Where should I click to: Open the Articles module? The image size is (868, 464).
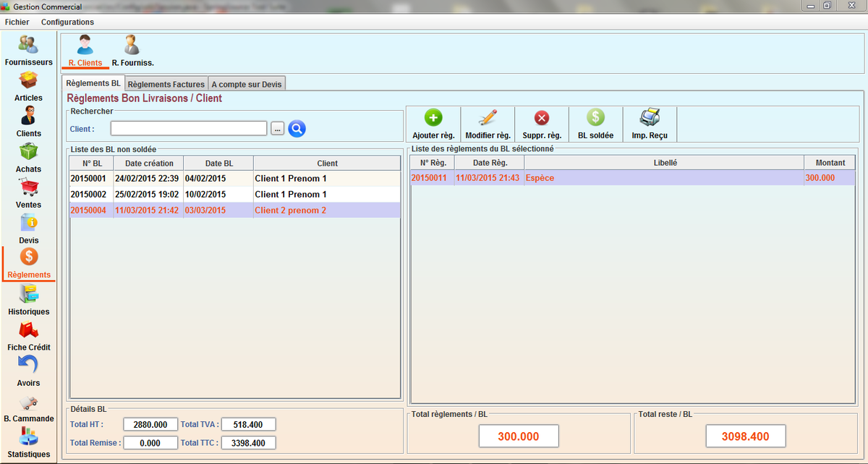28,86
